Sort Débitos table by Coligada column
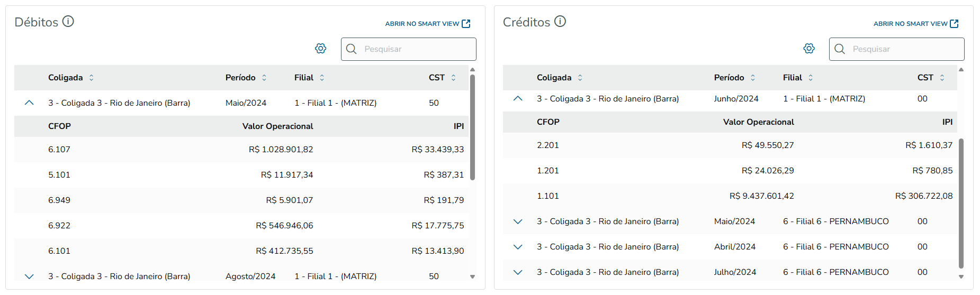The image size is (980, 295). [91, 78]
